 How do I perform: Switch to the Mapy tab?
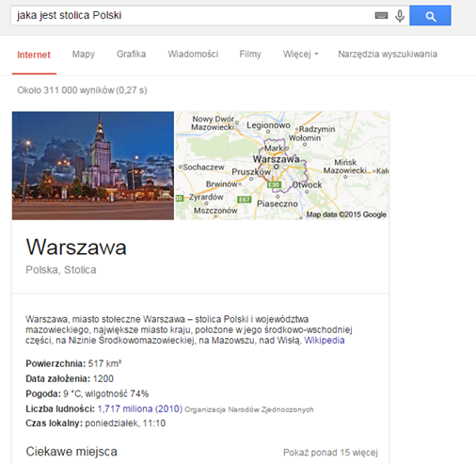[84, 55]
